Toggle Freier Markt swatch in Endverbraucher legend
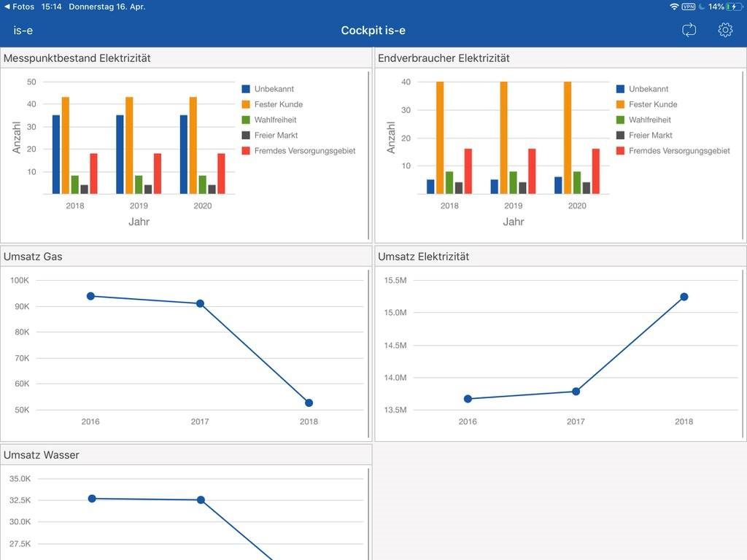The width and height of the screenshot is (747, 560). (x=620, y=135)
